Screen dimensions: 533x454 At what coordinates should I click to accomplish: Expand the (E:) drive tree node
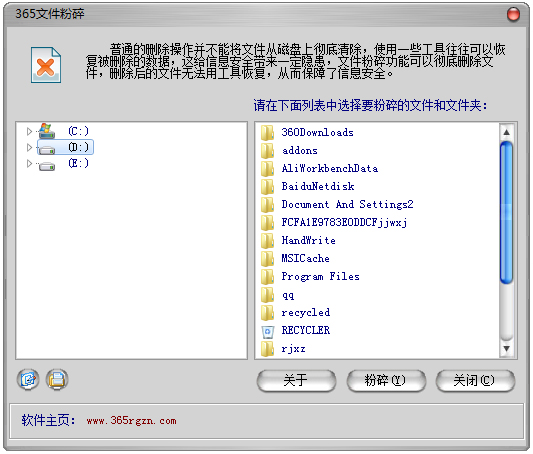click(x=29, y=163)
